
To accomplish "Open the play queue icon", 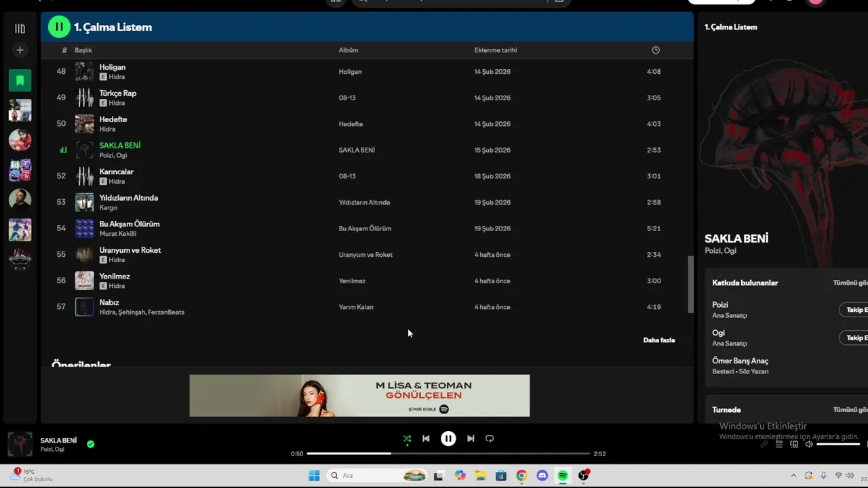I will pos(779,445).
